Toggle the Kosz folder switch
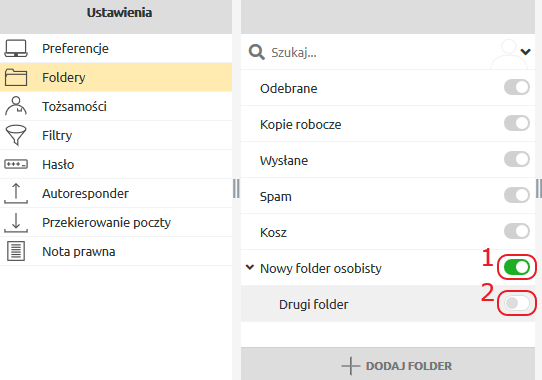 (517, 231)
